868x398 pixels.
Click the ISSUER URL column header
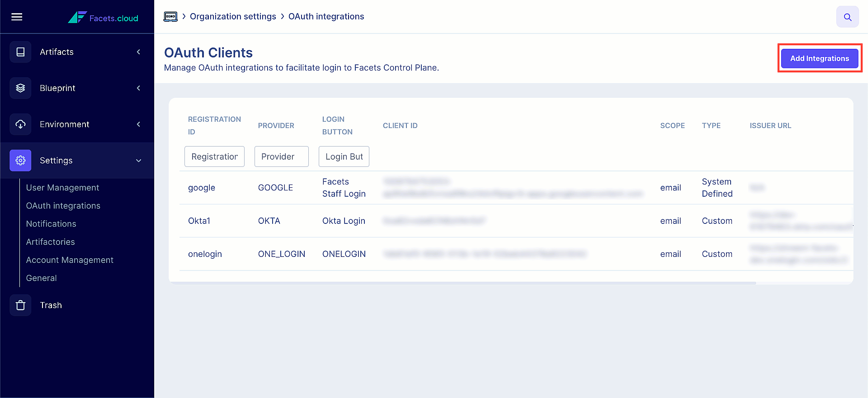[x=770, y=126]
